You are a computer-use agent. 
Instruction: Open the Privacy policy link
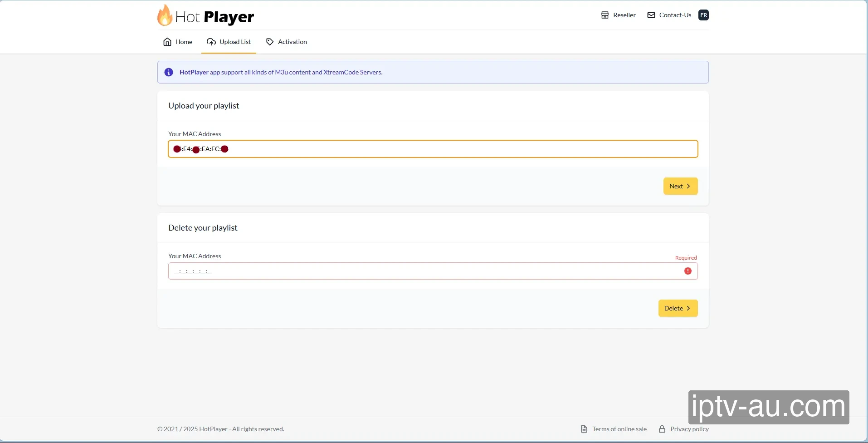684,429
